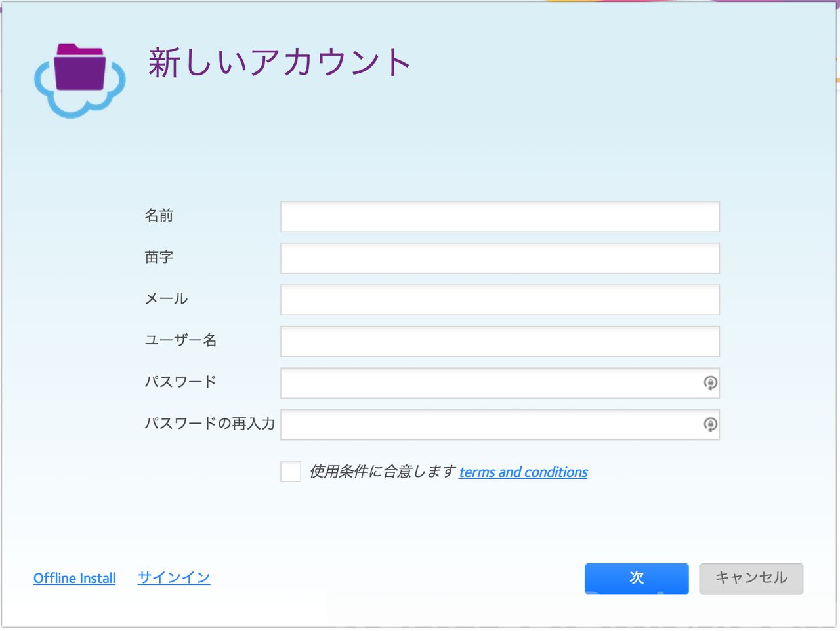The width and height of the screenshot is (840, 631).
Task: Click the purple folder cloud logo
Action: (x=80, y=81)
